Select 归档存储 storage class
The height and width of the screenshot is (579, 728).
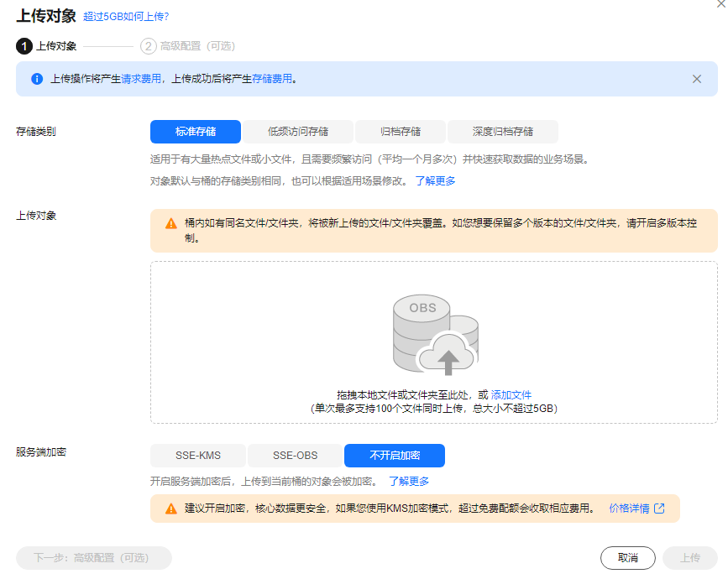click(x=398, y=132)
